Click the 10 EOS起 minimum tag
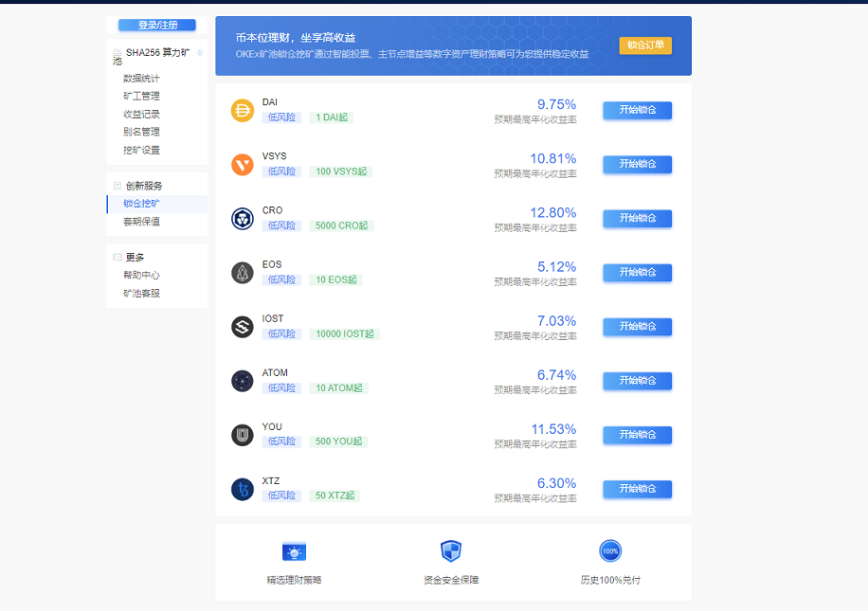The image size is (868, 612). click(x=336, y=280)
